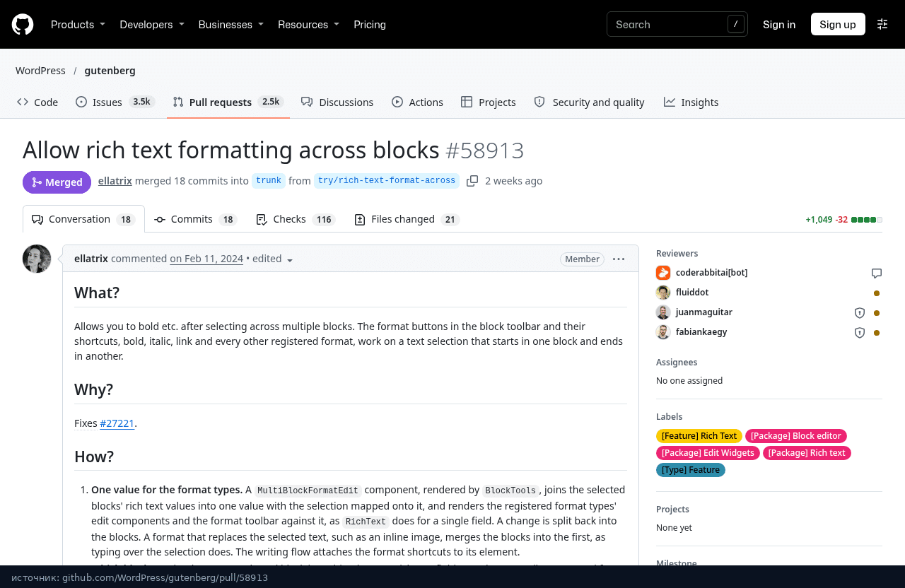Open the Actions tab

(x=418, y=102)
